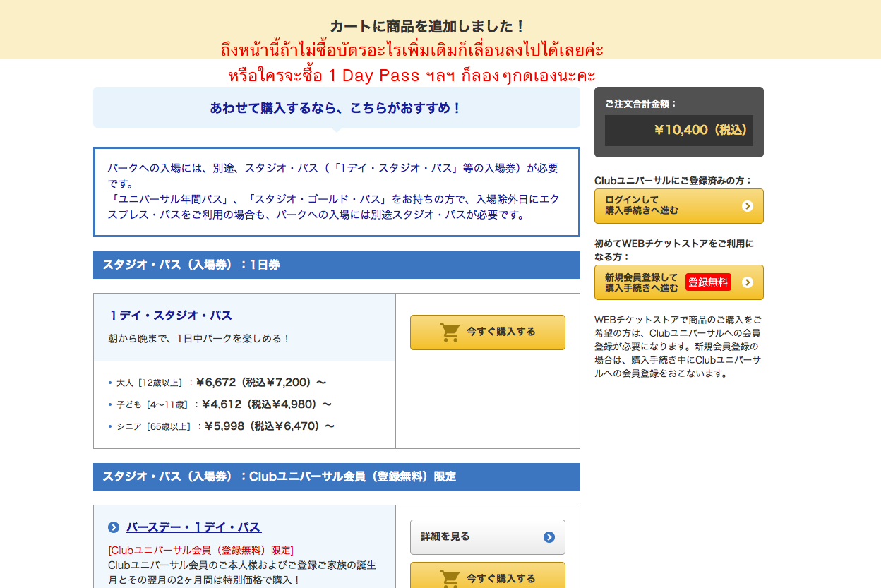Log in and proceed to purchase
This screenshot has height=588, width=881.
click(679, 206)
